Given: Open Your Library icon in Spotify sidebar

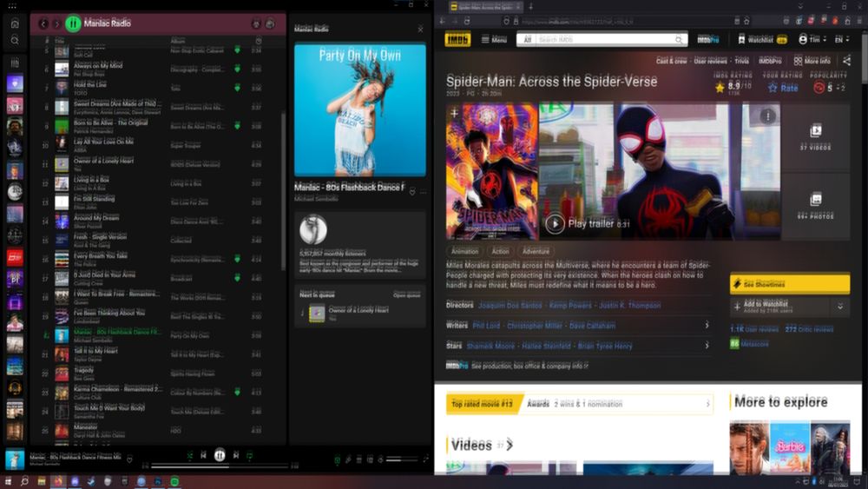Looking at the screenshot, I should pyautogui.click(x=15, y=63).
